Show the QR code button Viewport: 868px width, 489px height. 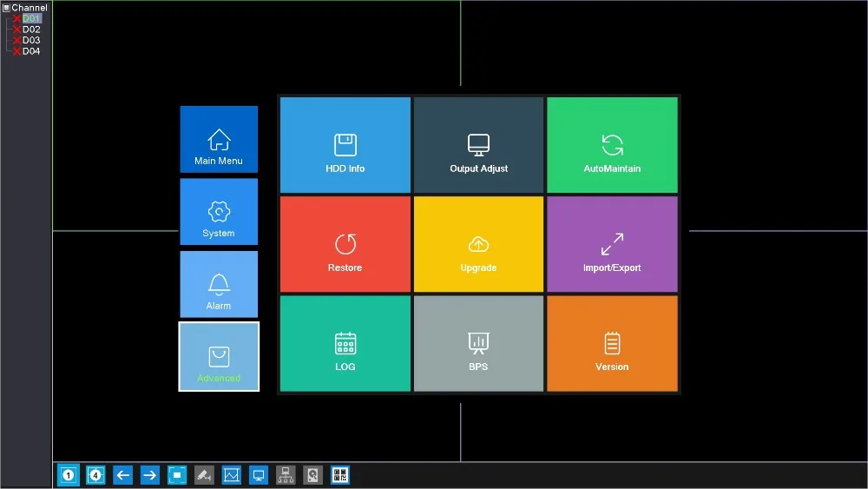(340, 475)
